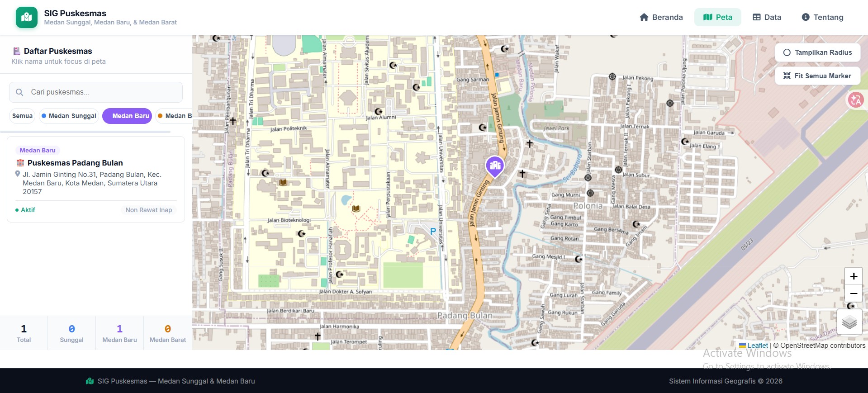Zoom in on the map
The width and height of the screenshot is (868, 393).
click(x=854, y=276)
